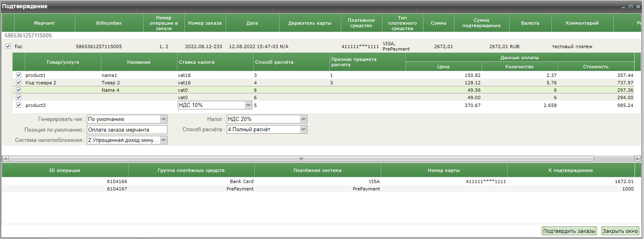Expand the Способ расчёта dropdown

point(303,130)
